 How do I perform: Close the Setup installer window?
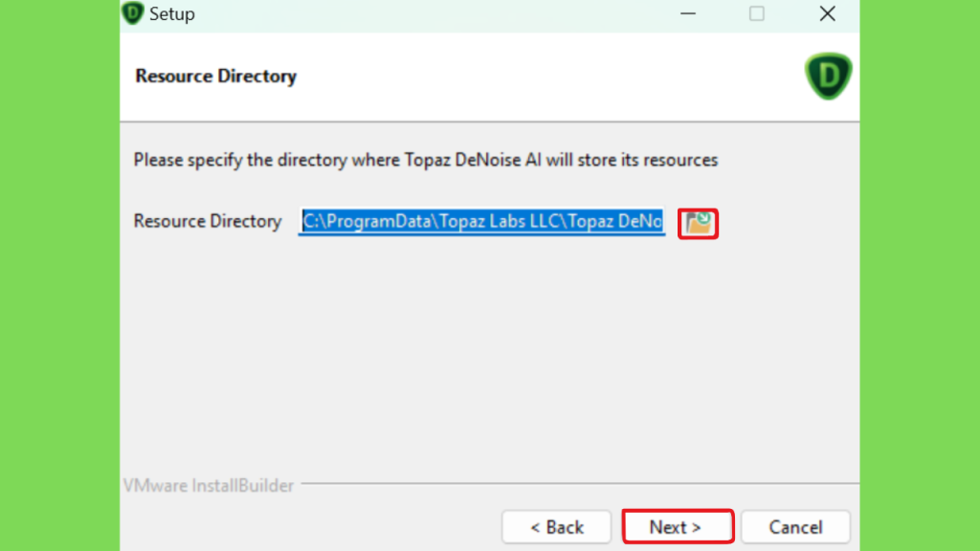pyautogui.click(x=828, y=13)
